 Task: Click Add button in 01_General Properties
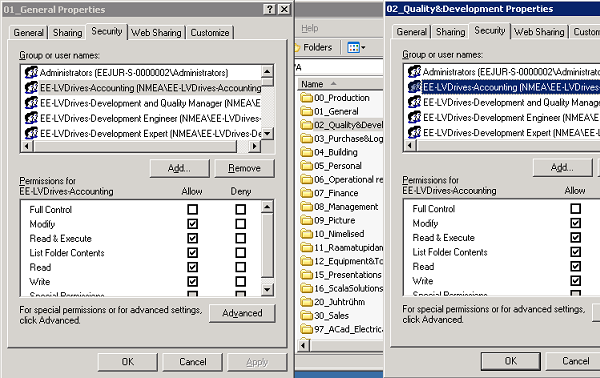pos(179,168)
